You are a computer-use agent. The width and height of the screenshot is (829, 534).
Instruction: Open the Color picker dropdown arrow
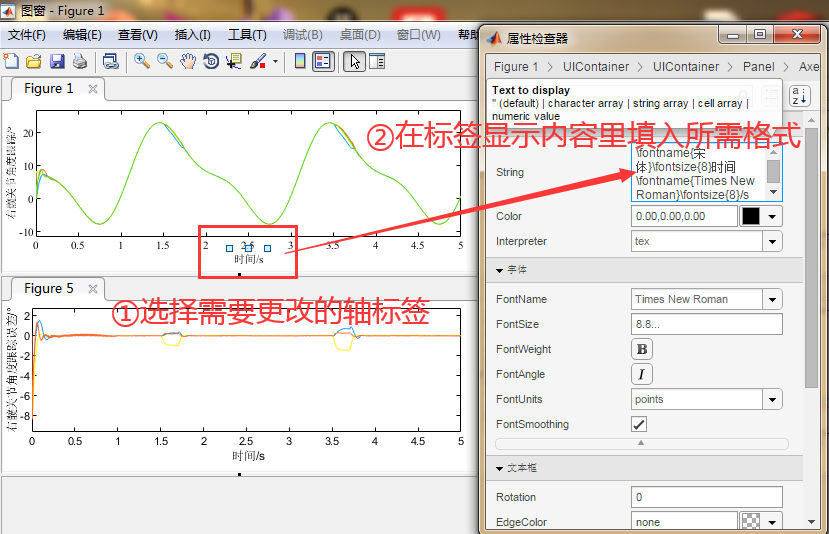coord(772,216)
